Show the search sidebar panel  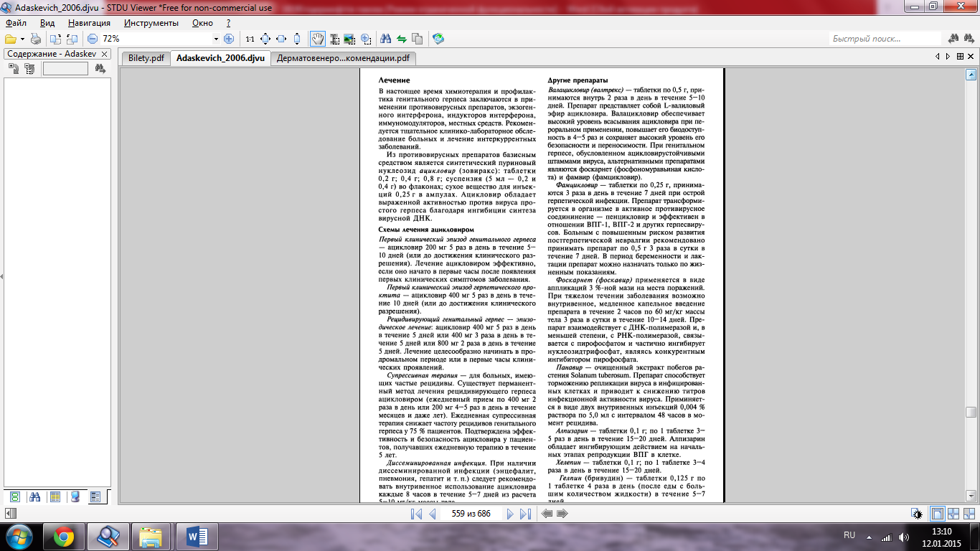click(34, 496)
